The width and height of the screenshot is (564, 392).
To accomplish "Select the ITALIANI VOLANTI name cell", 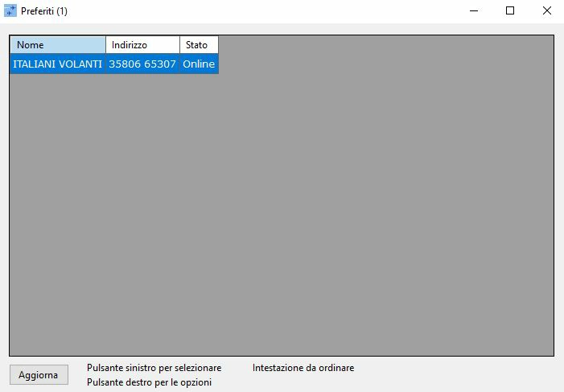I will pyautogui.click(x=57, y=64).
